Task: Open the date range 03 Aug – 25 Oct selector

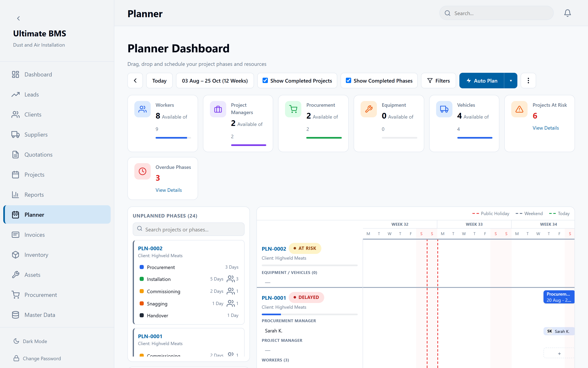Action: pos(215,81)
